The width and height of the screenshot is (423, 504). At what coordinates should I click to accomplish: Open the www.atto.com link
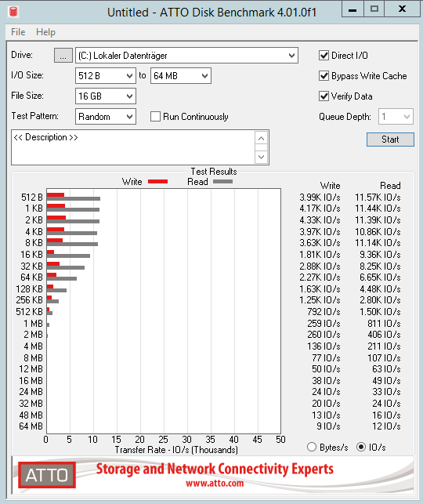coord(215,484)
